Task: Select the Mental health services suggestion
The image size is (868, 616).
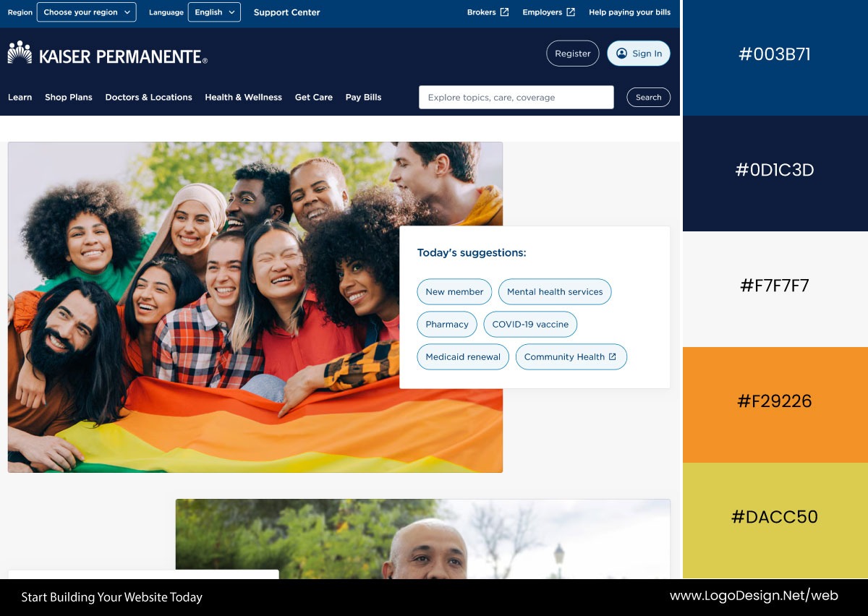Action: coord(555,292)
